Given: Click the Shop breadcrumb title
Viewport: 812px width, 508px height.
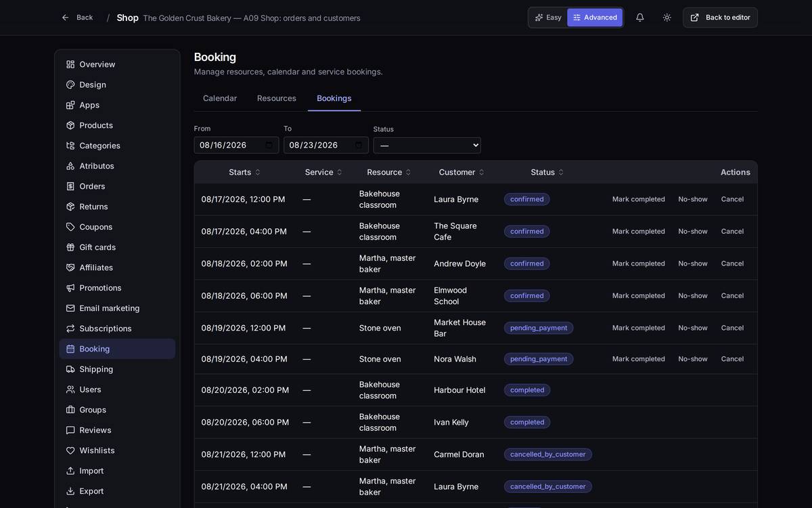Looking at the screenshot, I should (127, 18).
